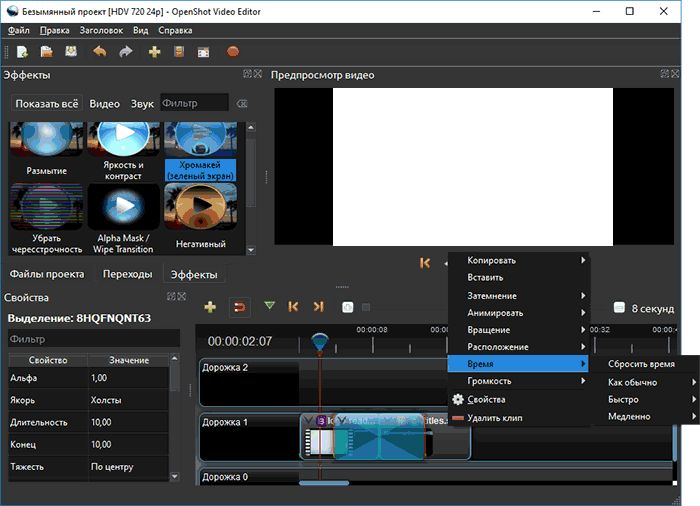The image size is (700, 506).
Task: Choose Сбросить время in submenu
Action: click(x=645, y=364)
